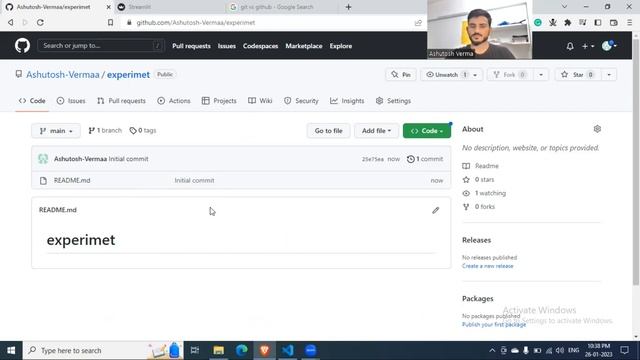Open the Add file dropdown

[x=376, y=131]
